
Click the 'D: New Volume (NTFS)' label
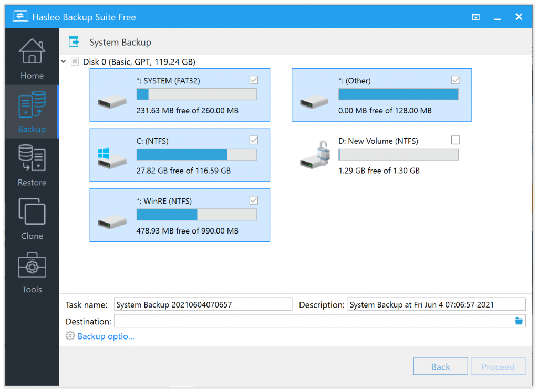(x=378, y=141)
